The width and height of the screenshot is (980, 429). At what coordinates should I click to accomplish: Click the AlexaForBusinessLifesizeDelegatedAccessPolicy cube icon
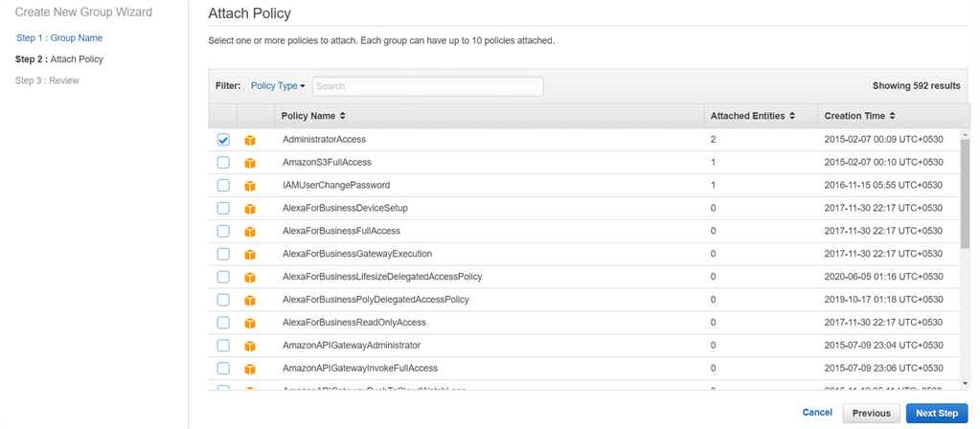tap(250, 278)
